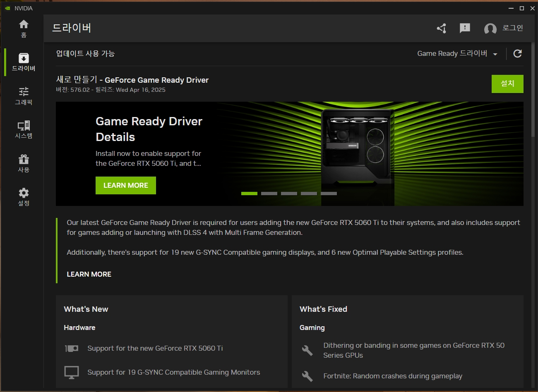Image resolution: width=538 pixels, height=392 pixels.
Task: Click version text 576.02 release date
Action: pos(111,90)
